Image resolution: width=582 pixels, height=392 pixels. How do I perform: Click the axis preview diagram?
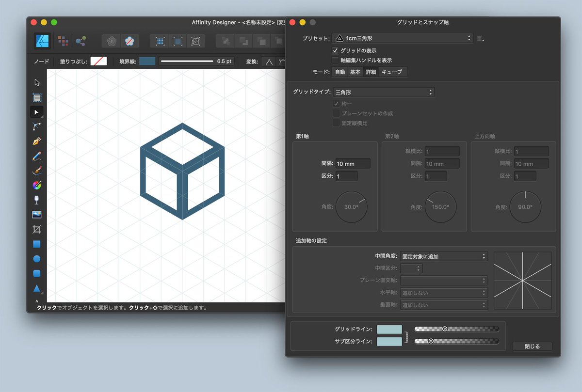pyautogui.click(x=522, y=281)
